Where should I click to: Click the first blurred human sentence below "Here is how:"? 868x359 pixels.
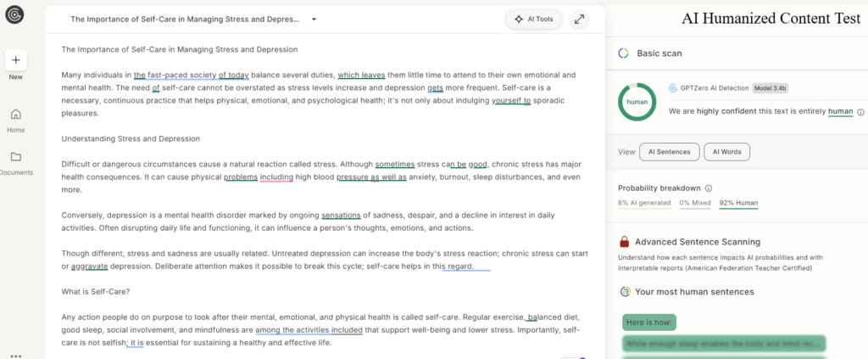click(724, 344)
